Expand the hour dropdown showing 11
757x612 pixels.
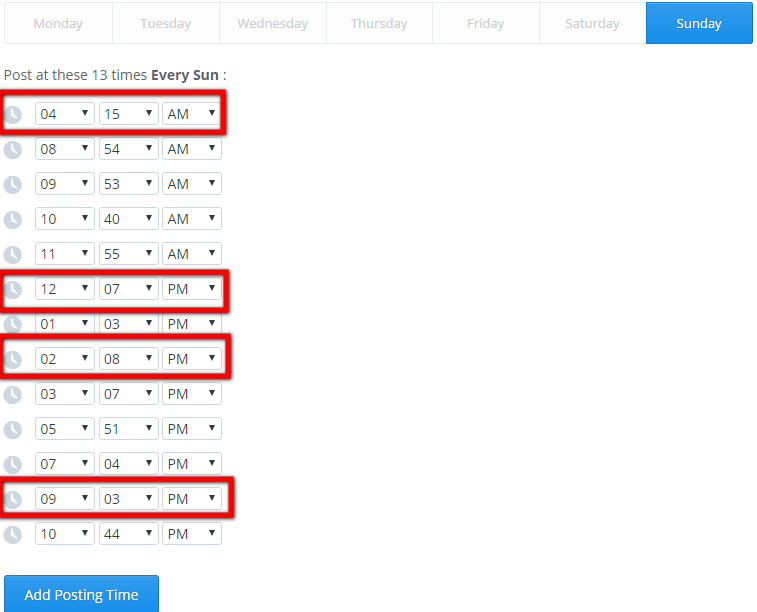64,254
